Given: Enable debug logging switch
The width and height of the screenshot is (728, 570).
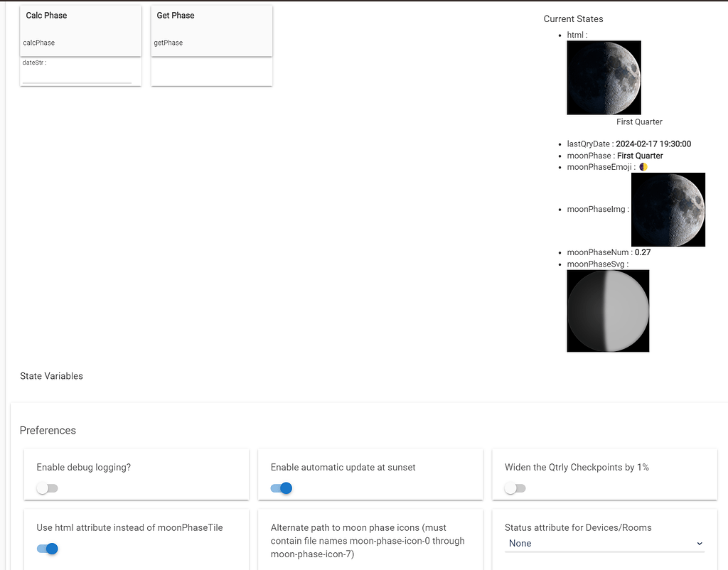Looking at the screenshot, I should click(x=48, y=488).
